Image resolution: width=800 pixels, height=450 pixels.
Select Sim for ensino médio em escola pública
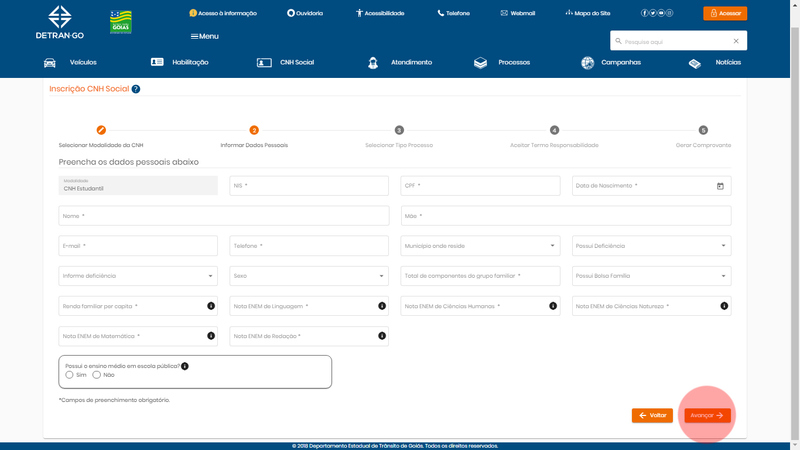pos(70,375)
